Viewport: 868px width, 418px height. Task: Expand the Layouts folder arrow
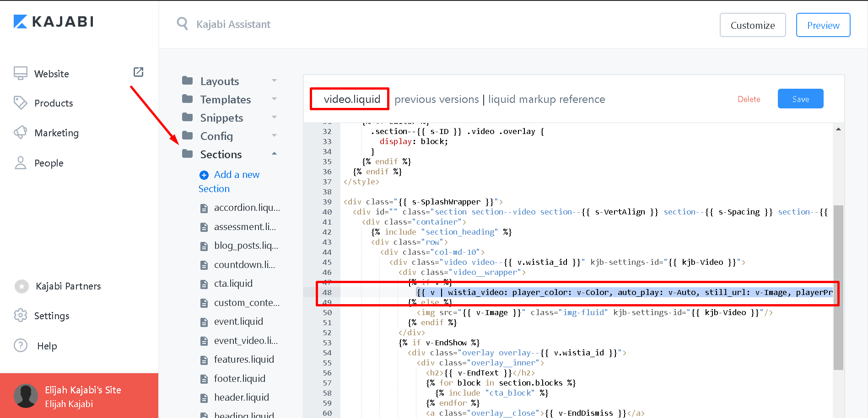(x=274, y=80)
